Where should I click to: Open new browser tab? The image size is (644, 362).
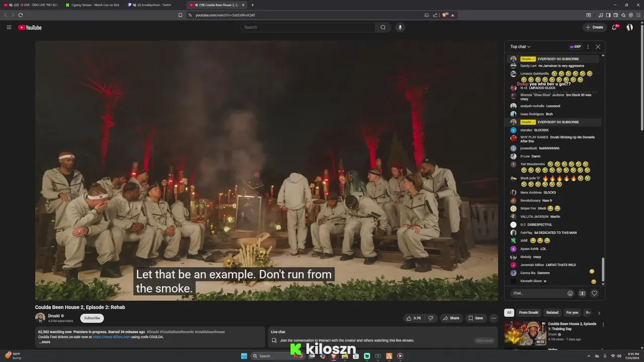click(x=253, y=5)
